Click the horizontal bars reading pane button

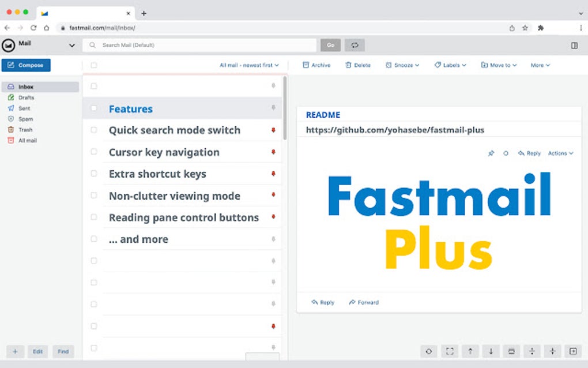511,351
